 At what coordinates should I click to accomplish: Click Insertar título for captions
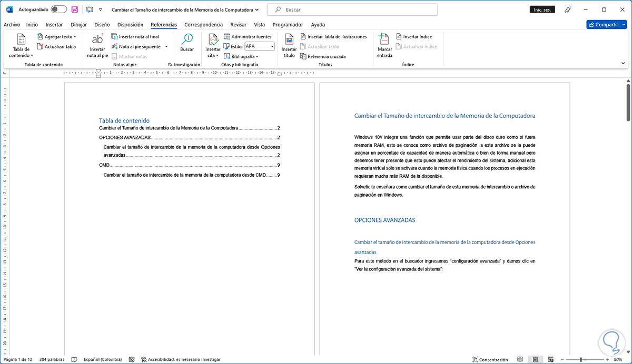pos(289,45)
